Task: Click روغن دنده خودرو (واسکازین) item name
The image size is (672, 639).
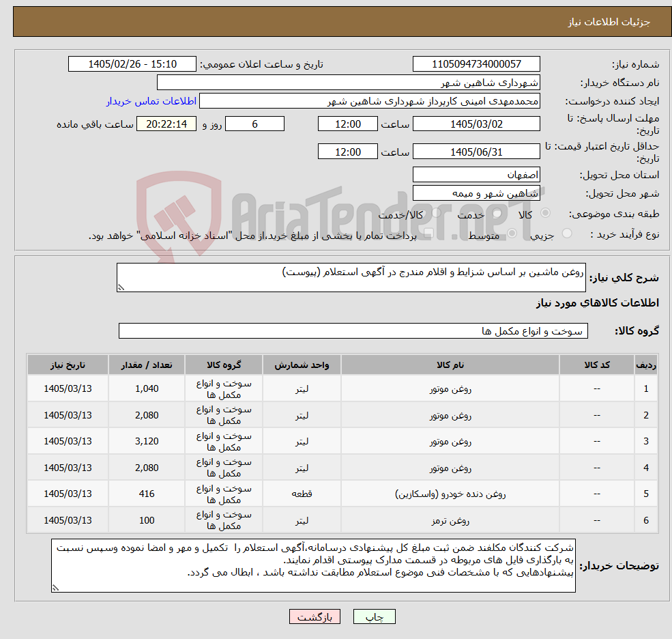Action: point(450,494)
